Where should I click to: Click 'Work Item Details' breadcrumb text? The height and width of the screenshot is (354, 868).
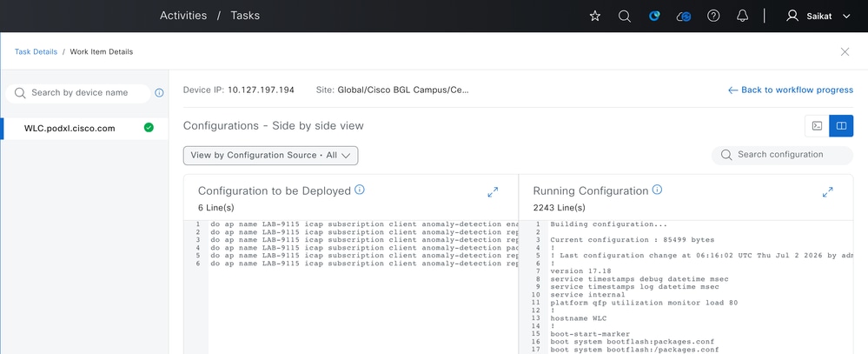pyautogui.click(x=102, y=51)
